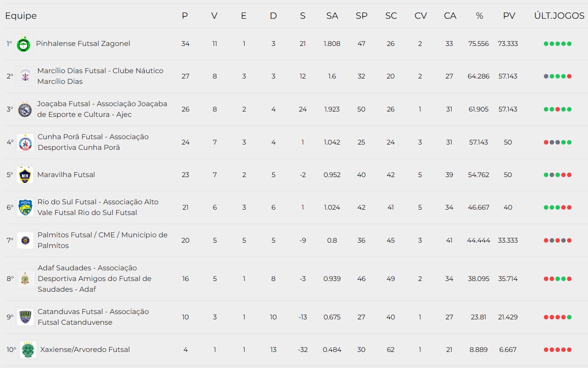
Task: Open the Xaxiense/Arvoredo Futsal team name
Action: pos(85,350)
